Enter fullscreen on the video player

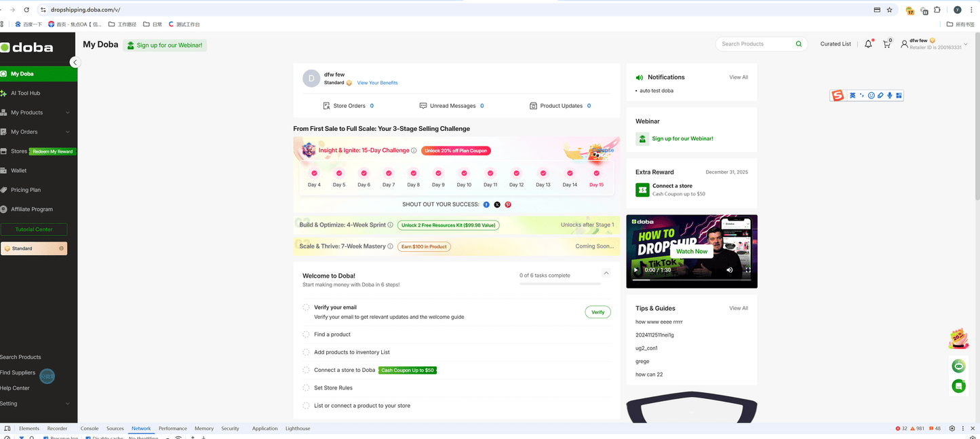(748, 270)
